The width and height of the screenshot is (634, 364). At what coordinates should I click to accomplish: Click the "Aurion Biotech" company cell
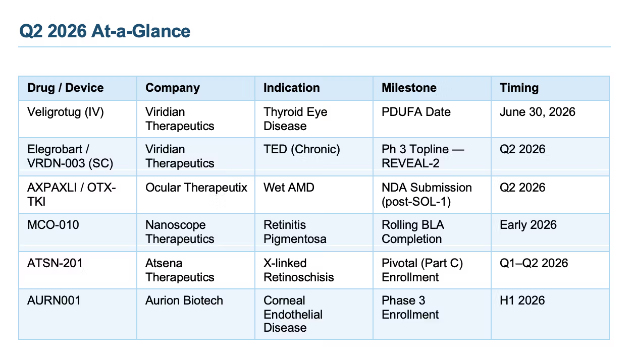click(x=184, y=300)
